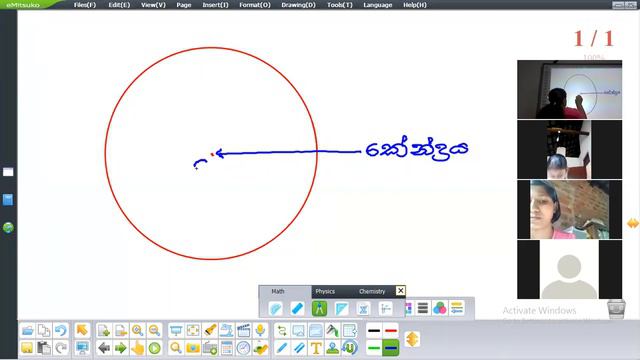
Task: Click the full screen fit icon
Action: (193, 330)
